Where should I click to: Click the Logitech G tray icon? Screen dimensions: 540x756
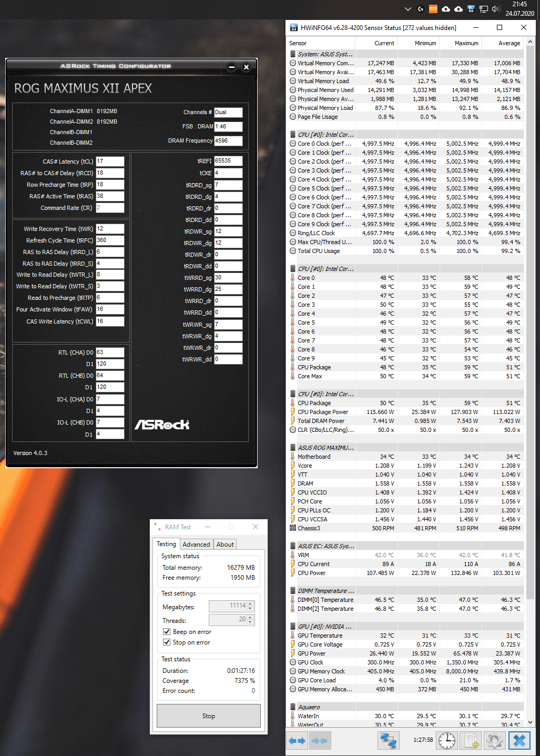(421, 9)
